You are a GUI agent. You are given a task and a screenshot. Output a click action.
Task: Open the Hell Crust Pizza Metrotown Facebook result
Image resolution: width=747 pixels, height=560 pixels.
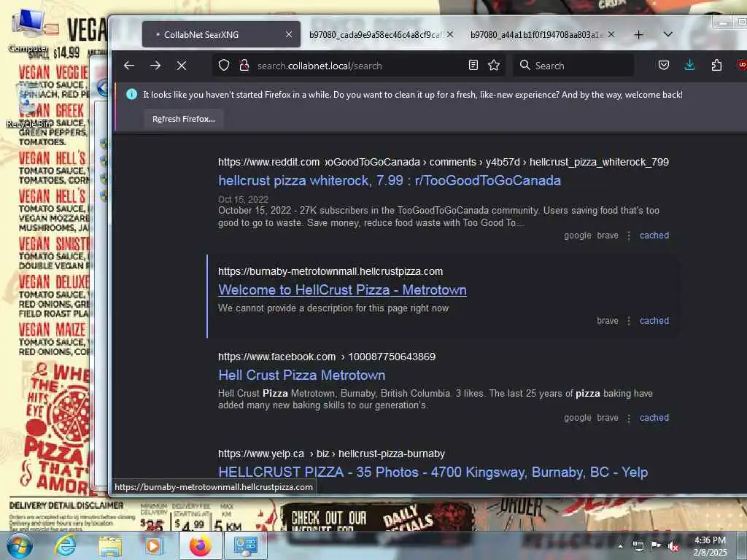(x=301, y=376)
